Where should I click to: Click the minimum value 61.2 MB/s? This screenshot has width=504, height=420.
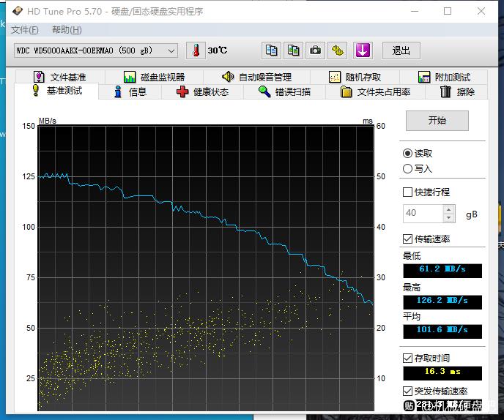[x=442, y=271]
